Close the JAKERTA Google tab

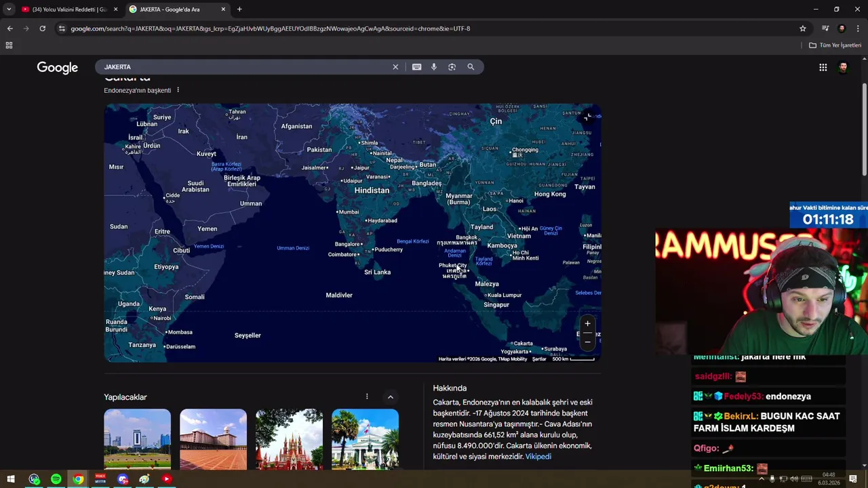coord(223,9)
